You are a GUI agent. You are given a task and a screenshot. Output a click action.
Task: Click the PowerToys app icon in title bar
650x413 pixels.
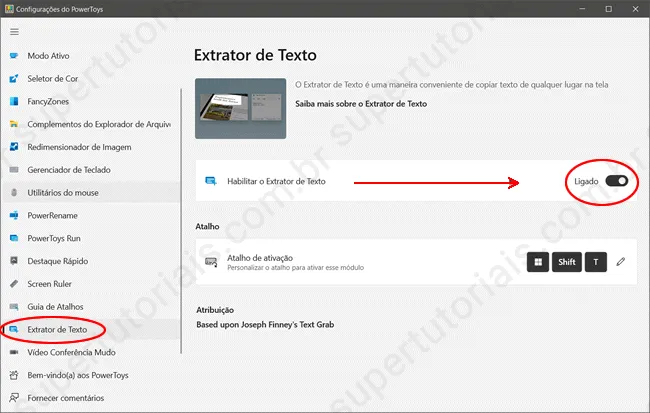click(9, 9)
